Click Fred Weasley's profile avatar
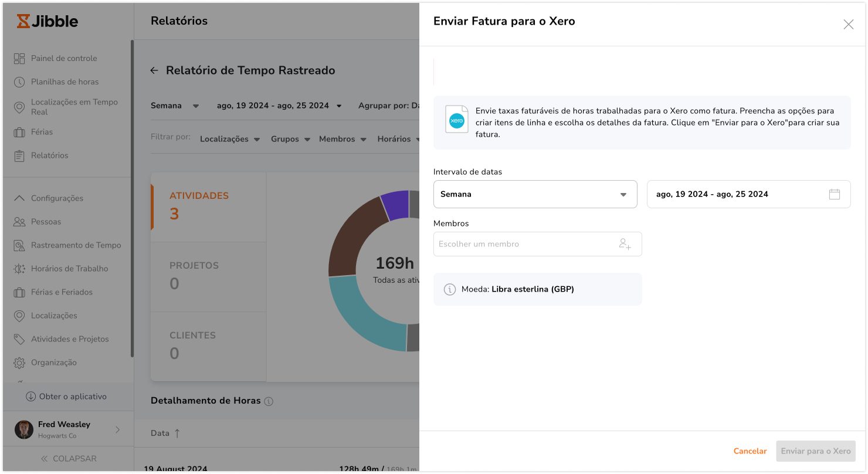This screenshot has height=474, width=868. point(24,429)
